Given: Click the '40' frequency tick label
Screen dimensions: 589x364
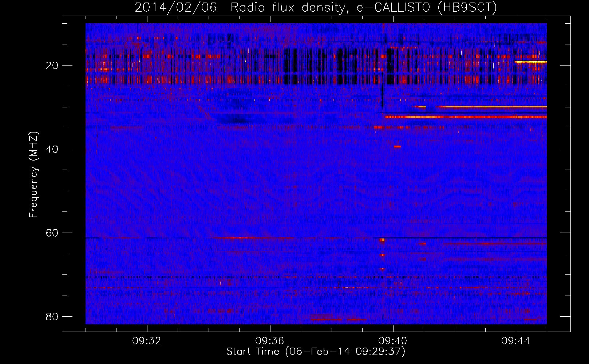Looking at the screenshot, I should coord(52,149).
